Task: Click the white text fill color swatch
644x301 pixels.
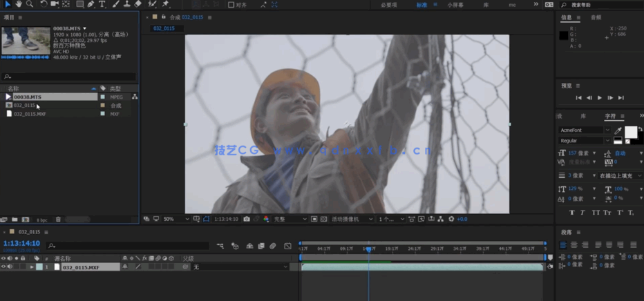Action: pos(630,132)
